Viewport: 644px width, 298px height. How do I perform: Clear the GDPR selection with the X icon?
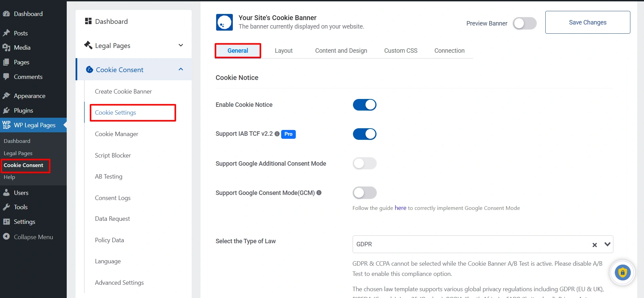595,245
